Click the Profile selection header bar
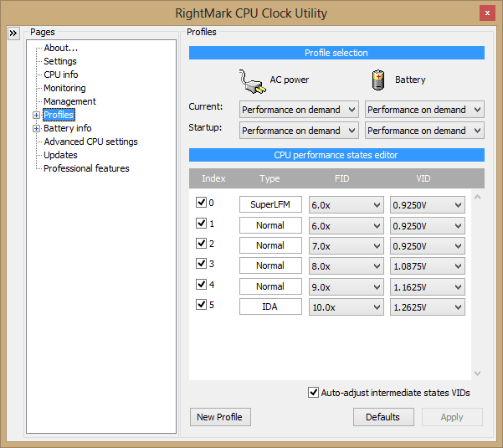Image resolution: width=503 pixels, height=448 pixels. point(336,53)
